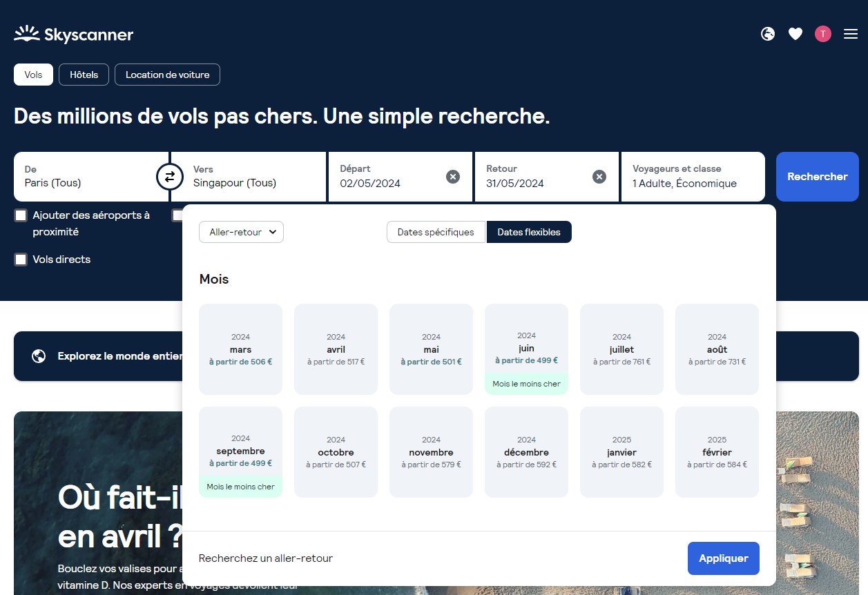Viewport: 868px width, 595px height.
Task: Click the Rechercher button
Action: (x=817, y=177)
